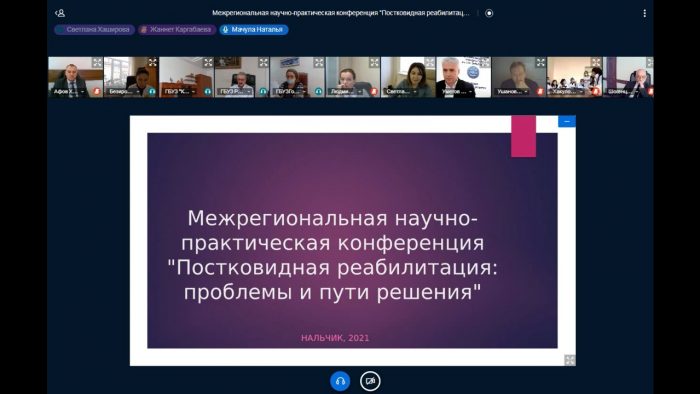Image resolution: width=700 pixels, height=394 pixels.
Task: Click the Жаннет Каргабаева talking chip
Action: point(177,29)
